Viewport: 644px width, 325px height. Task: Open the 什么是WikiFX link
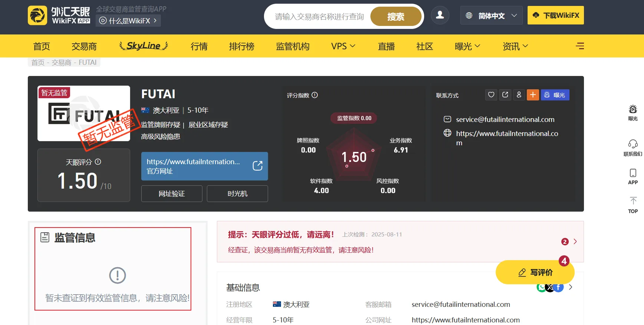(128, 21)
